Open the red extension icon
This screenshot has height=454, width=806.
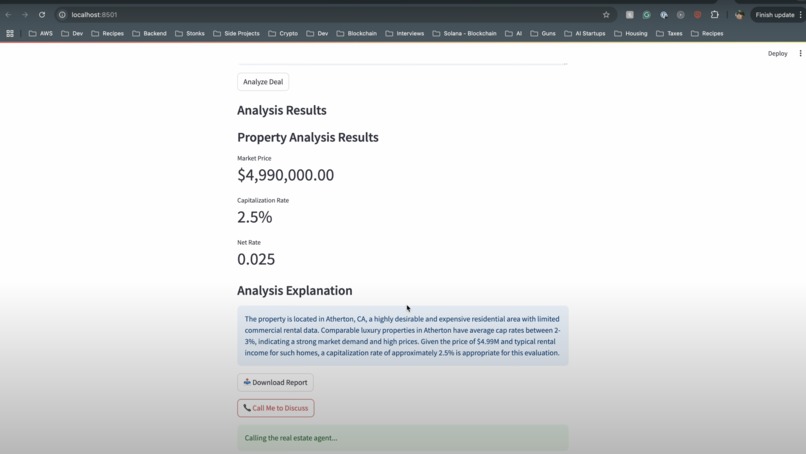click(x=698, y=15)
